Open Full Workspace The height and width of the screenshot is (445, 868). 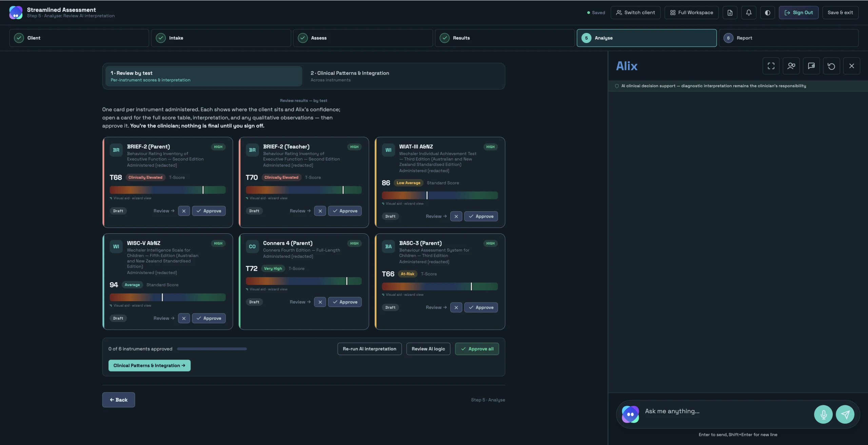coord(691,13)
